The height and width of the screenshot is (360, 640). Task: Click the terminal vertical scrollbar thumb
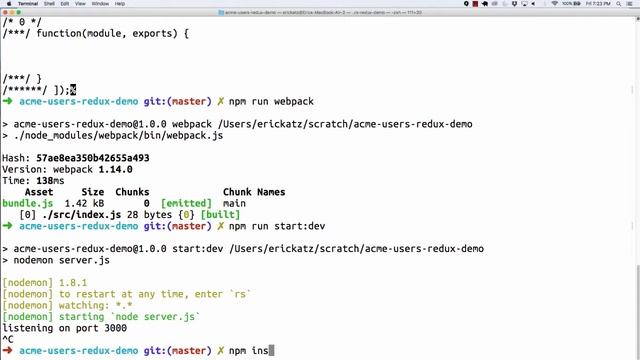tap(637, 312)
